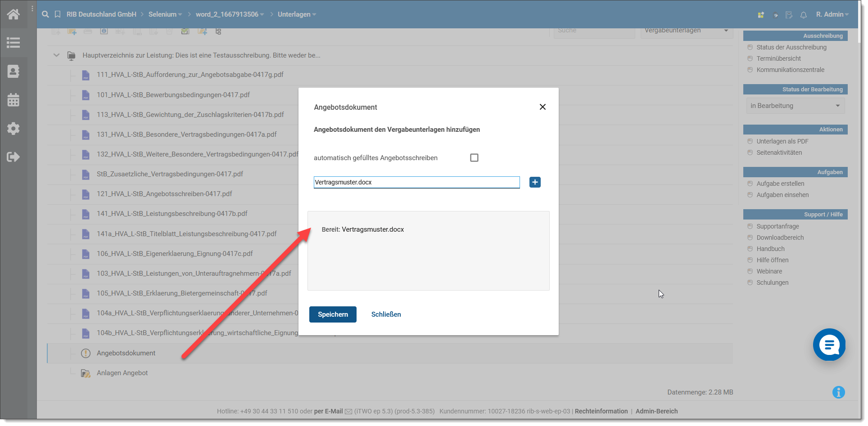Open Seitenaktivitäten action
Screen dimensions: 868x426
(x=779, y=152)
